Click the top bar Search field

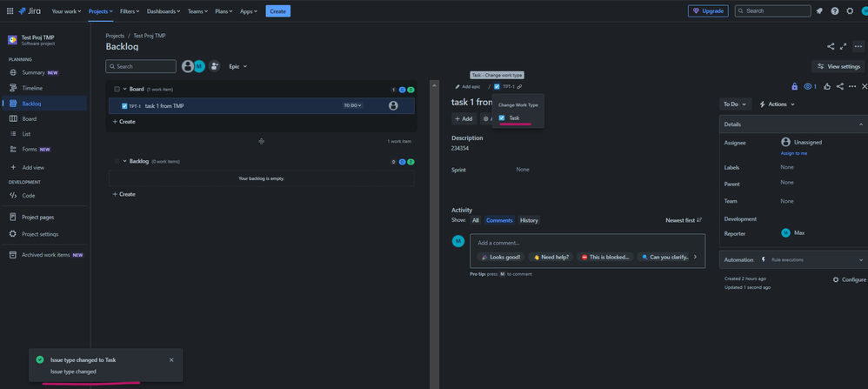(x=773, y=11)
